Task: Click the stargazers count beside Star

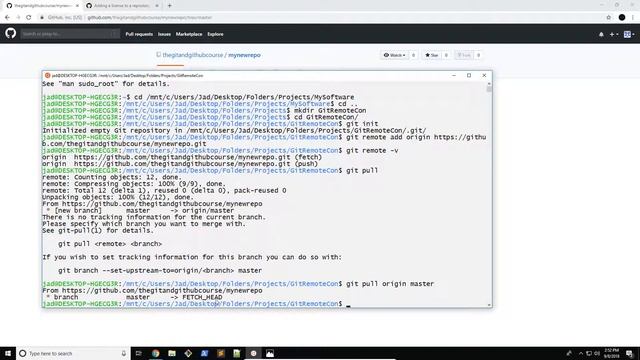Action: pyautogui.click(x=446, y=55)
